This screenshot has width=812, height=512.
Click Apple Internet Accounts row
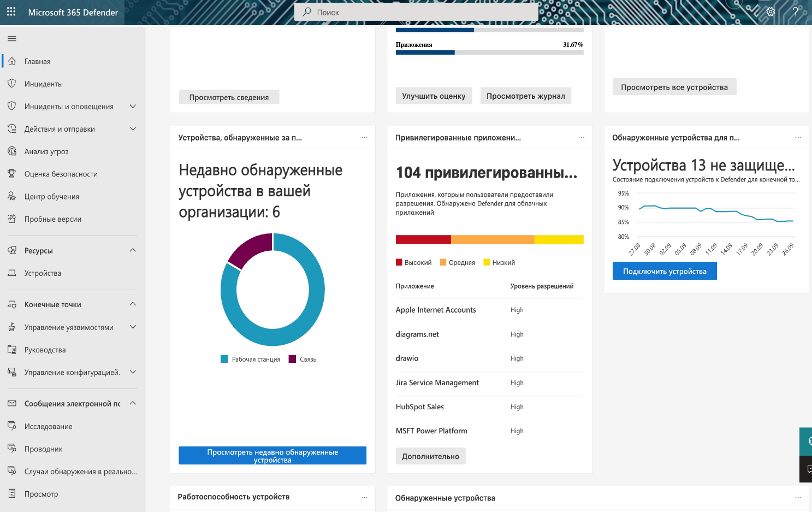pyautogui.click(x=490, y=310)
